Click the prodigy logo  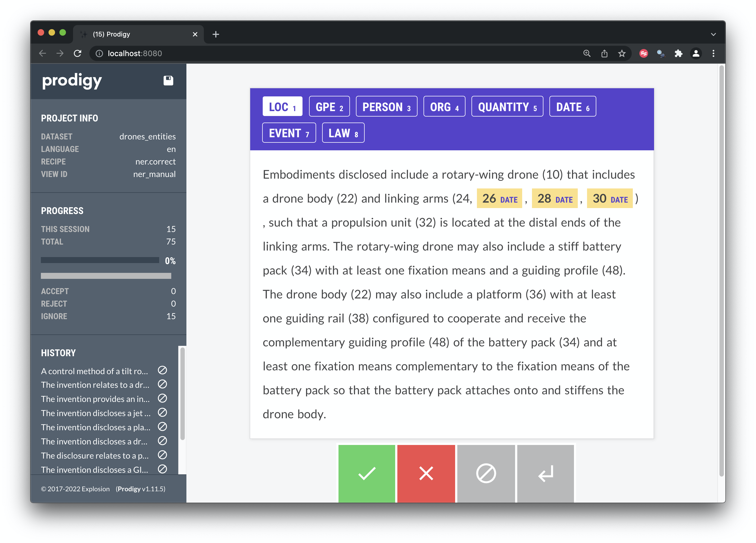coord(72,81)
